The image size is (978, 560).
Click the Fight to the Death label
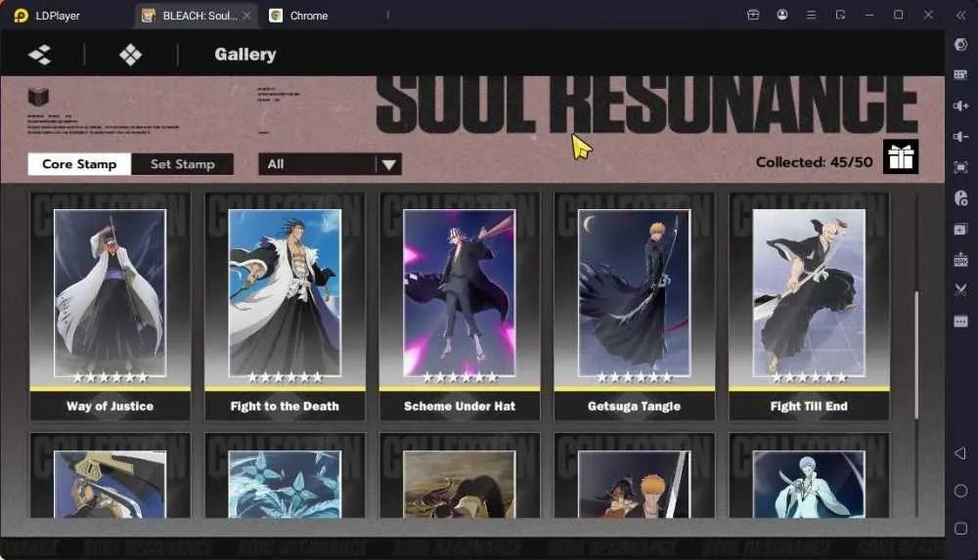click(x=285, y=406)
